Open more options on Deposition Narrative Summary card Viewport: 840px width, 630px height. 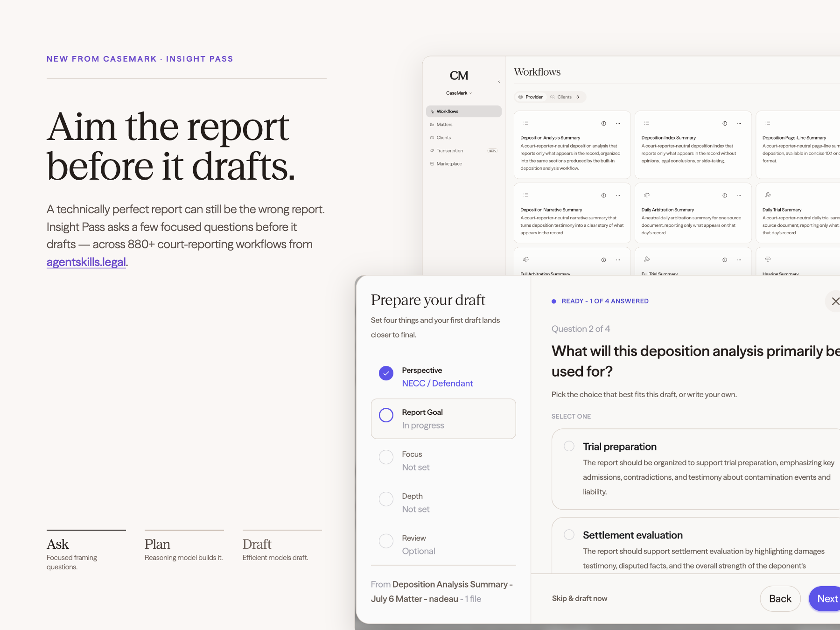[618, 195]
